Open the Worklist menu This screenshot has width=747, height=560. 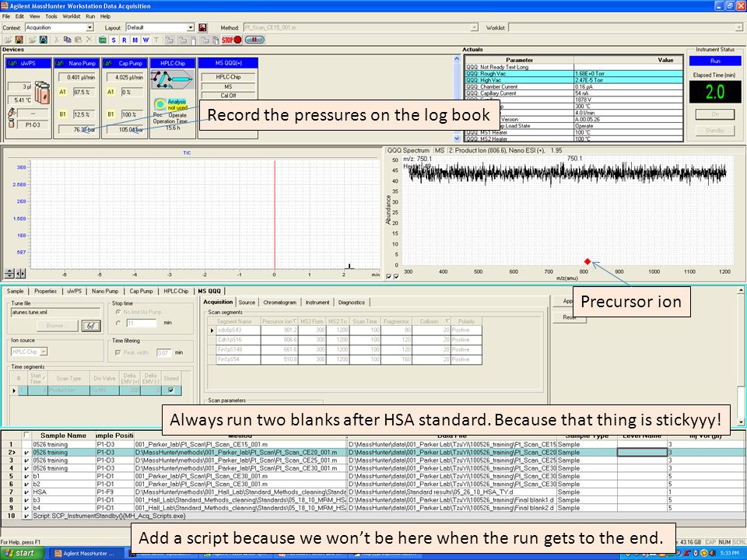tap(72, 16)
